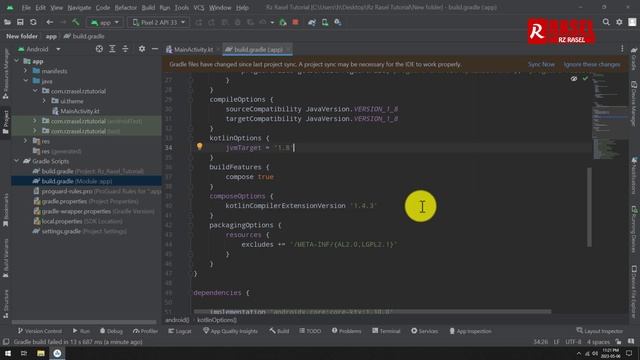Toggle Build Variants tool window
640x360 pixels.
point(6,258)
